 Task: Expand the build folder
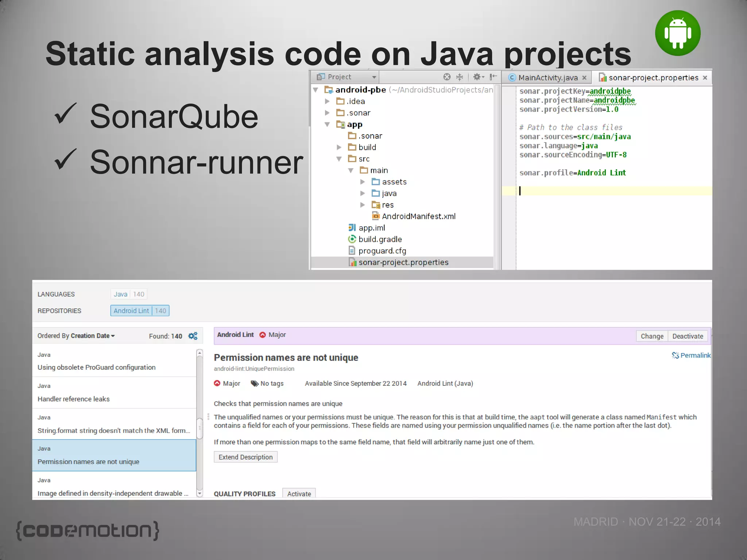[x=339, y=147]
